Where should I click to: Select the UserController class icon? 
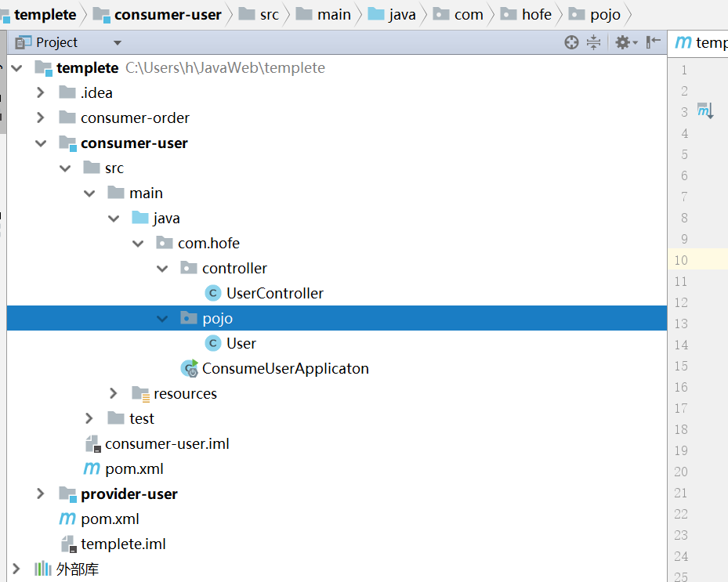(212, 293)
